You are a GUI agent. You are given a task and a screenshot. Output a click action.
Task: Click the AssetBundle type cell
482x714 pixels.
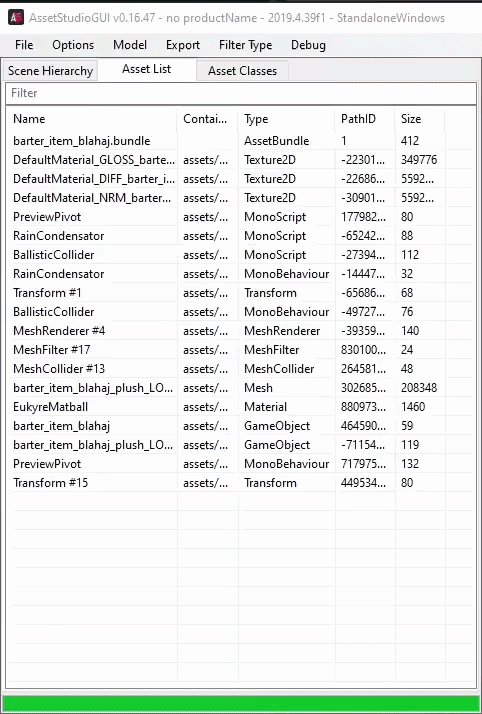coord(276,141)
